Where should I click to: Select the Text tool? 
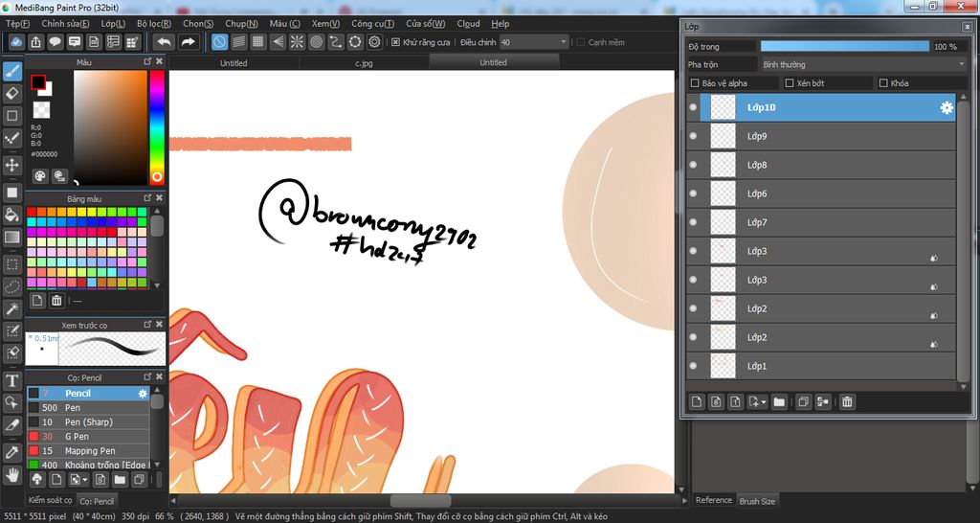pos(11,380)
